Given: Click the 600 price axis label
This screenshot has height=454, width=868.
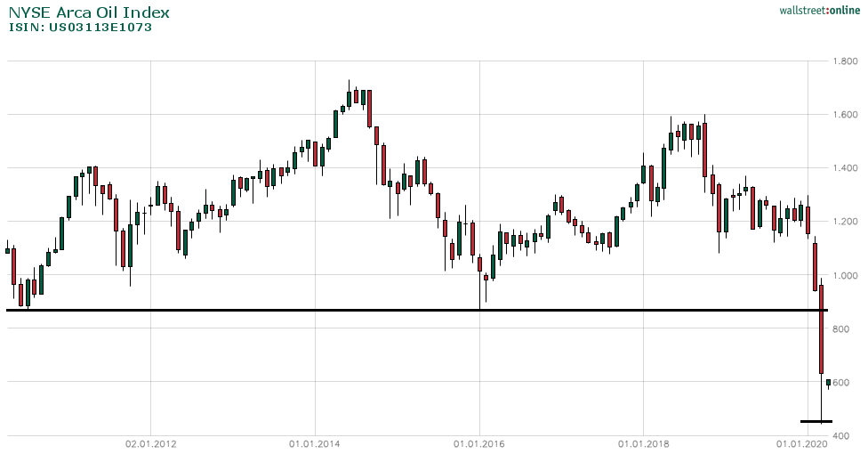Looking at the screenshot, I should coord(841,383).
